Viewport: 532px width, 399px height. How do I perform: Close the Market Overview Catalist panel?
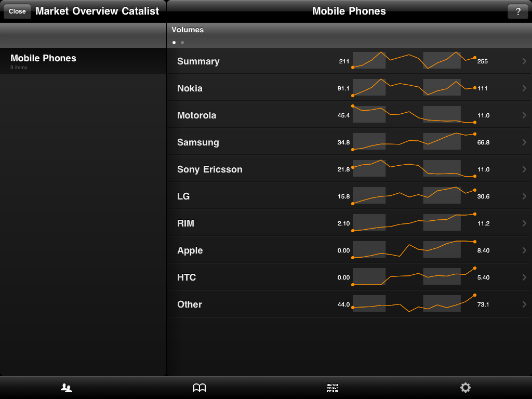(17, 11)
